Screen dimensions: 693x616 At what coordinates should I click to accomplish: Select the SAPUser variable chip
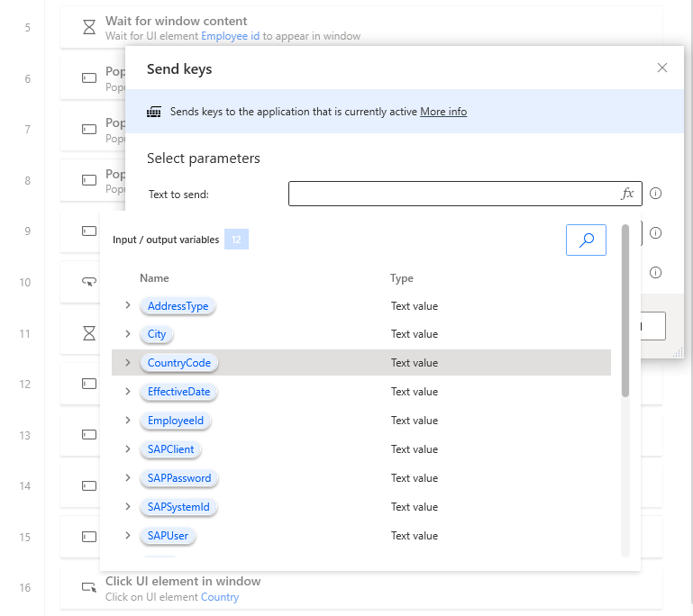coord(168,536)
